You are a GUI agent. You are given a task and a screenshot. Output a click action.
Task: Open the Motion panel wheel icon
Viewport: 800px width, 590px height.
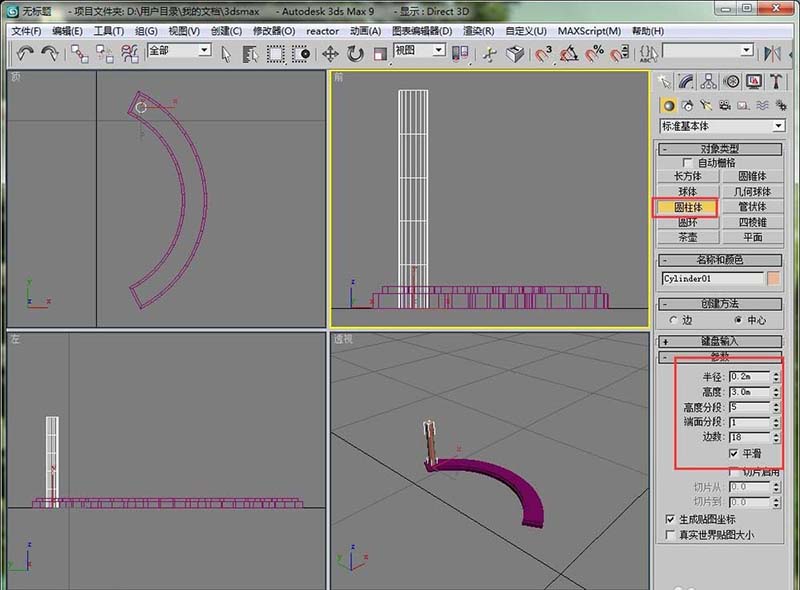[732, 82]
